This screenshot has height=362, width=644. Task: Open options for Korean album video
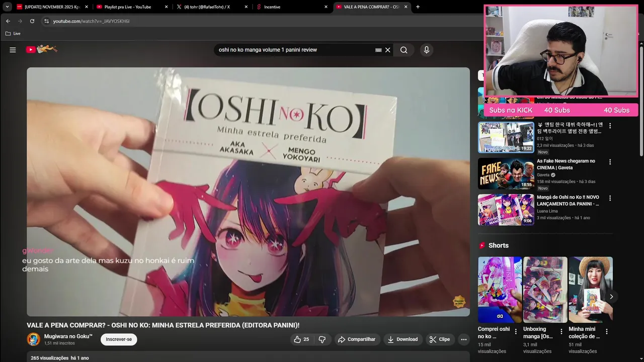point(610,126)
